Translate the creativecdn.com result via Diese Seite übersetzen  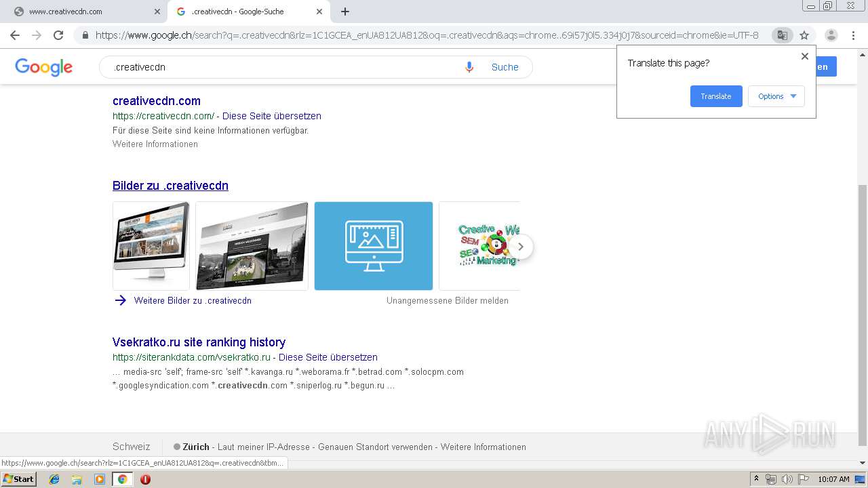[x=272, y=116]
